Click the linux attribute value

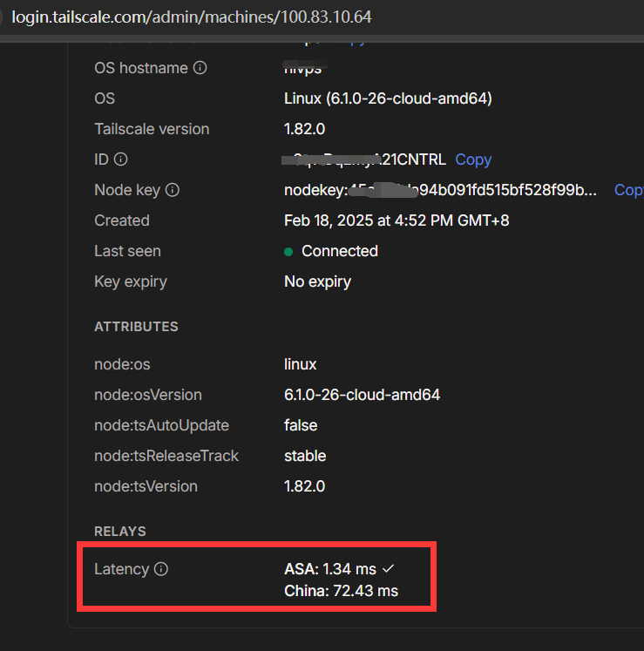(300, 364)
